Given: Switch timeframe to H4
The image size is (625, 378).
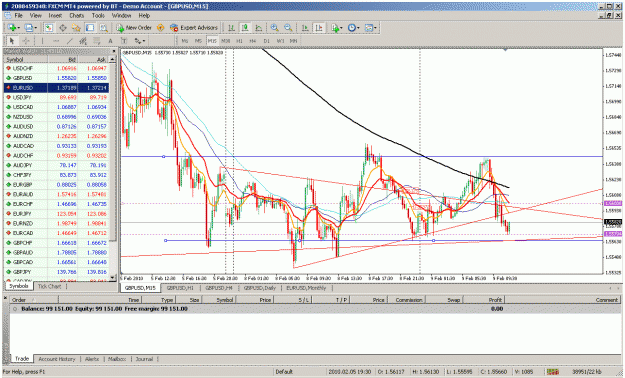Looking at the screenshot, I should coord(253,41).
